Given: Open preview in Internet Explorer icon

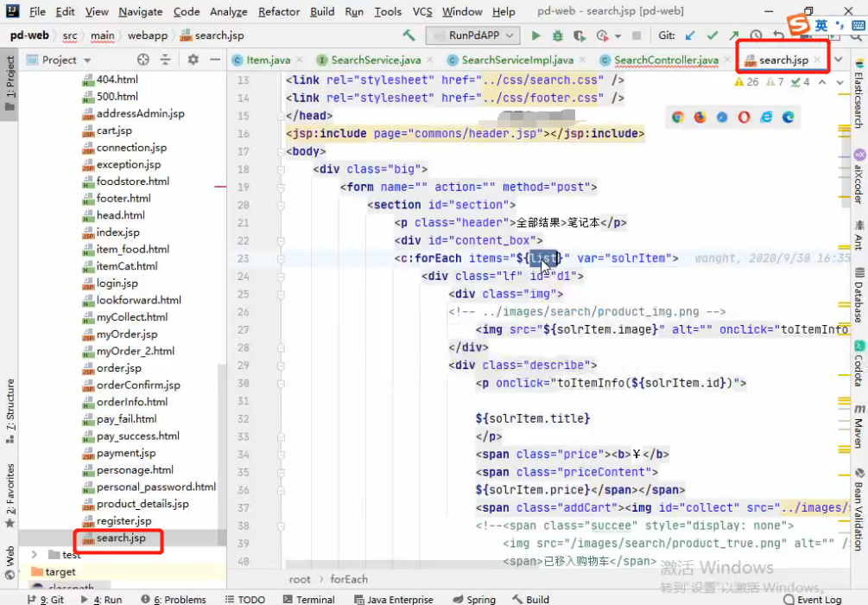Looking at the screenshot, I should 766,117.
